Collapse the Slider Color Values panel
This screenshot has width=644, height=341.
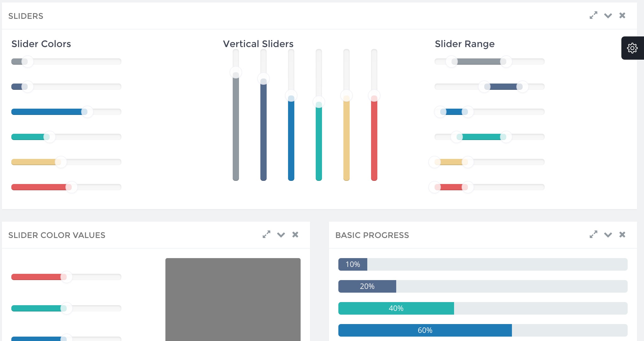[281, 235]
